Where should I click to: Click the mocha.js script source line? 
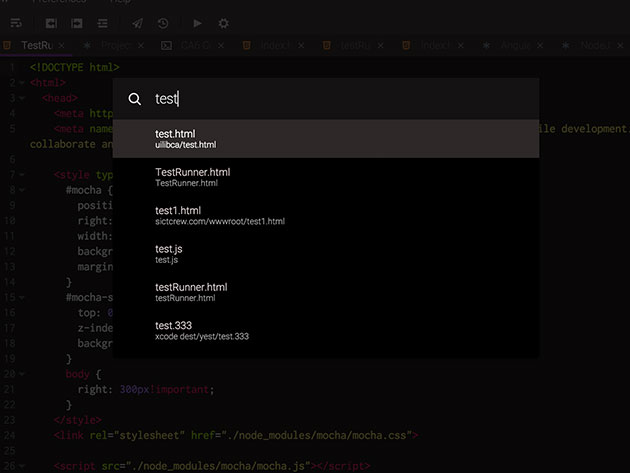point(212,466)
